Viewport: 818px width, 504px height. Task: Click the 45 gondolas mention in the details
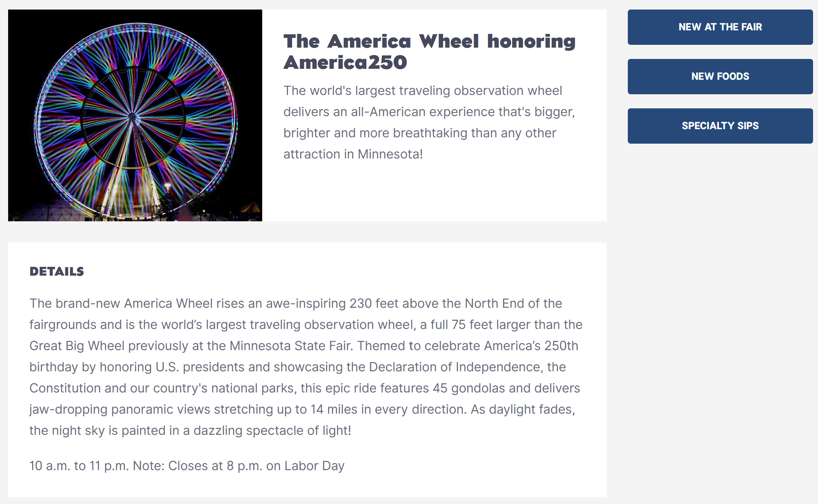click(x=469, y=388)
